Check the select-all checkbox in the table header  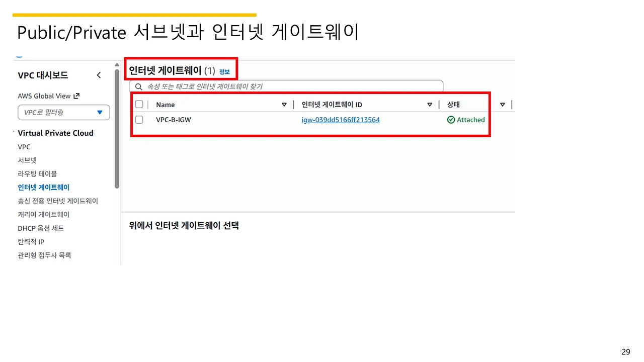coord(139,104)
